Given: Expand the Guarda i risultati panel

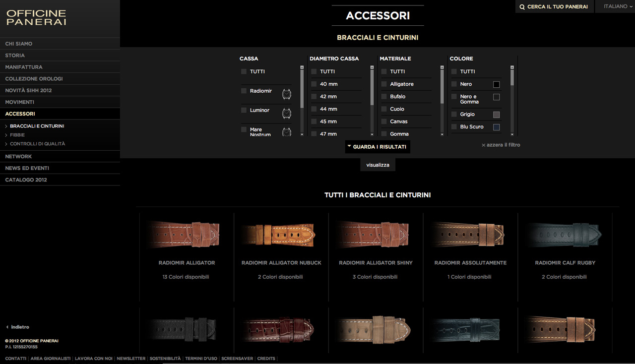Looking at the screenshot, I should point(378,147).
